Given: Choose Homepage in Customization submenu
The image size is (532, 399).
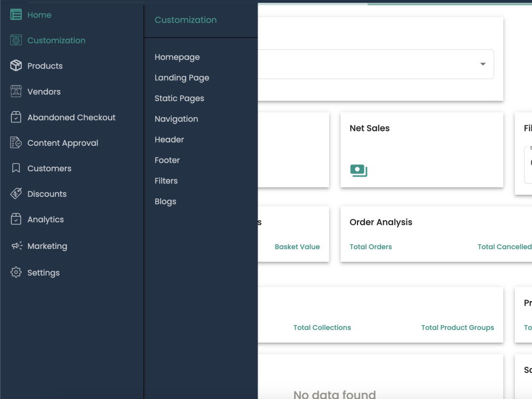Looking at the screenshot, I should point(177,57).
